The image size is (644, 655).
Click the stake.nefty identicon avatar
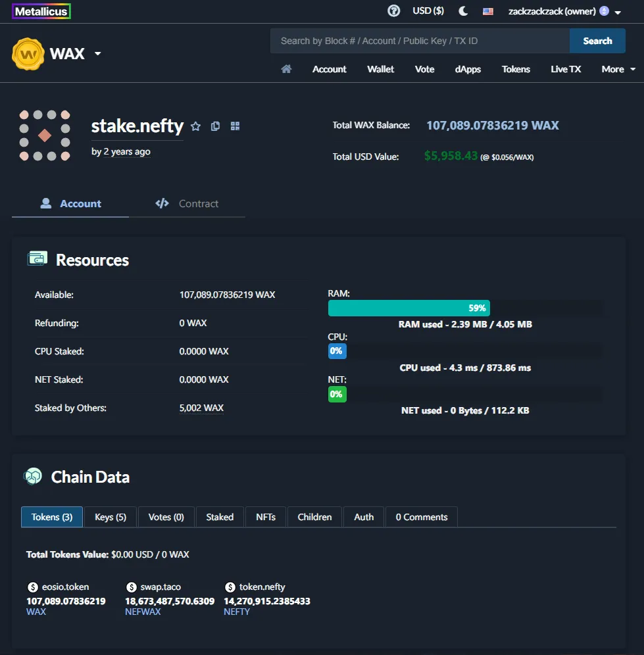point(45,135)
